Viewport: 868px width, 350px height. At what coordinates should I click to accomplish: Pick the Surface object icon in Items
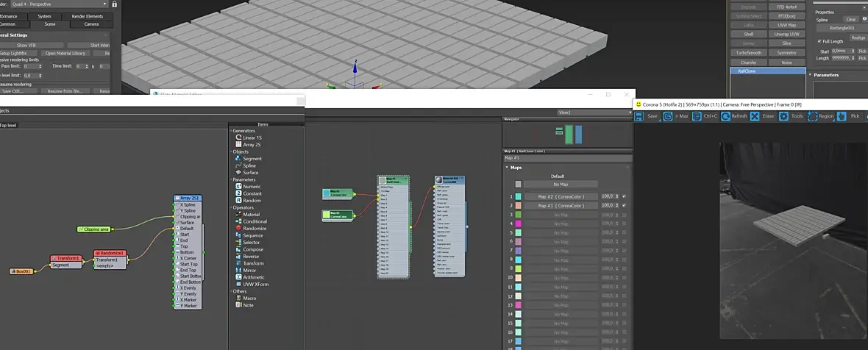click(x=238, y=172)
